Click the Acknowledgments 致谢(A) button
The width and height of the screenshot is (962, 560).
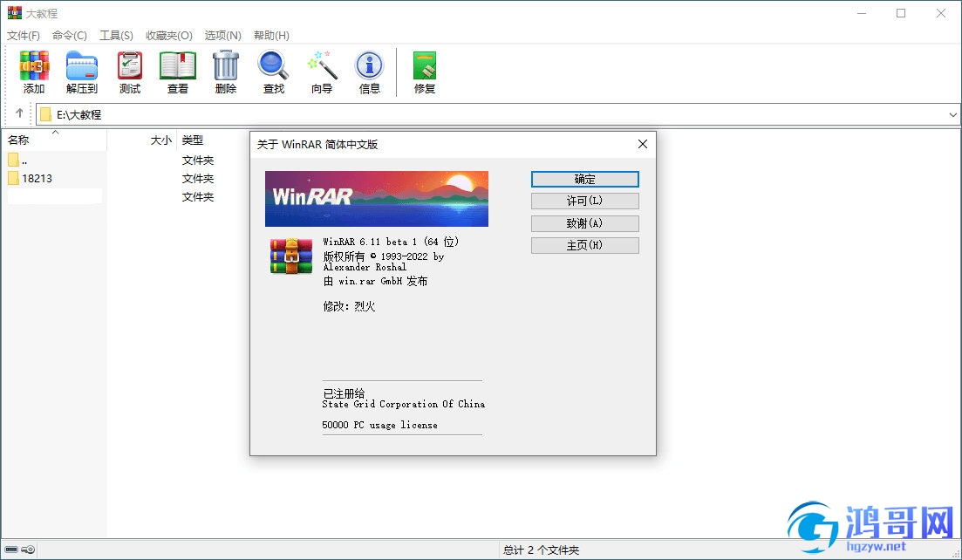pos(584,223)
